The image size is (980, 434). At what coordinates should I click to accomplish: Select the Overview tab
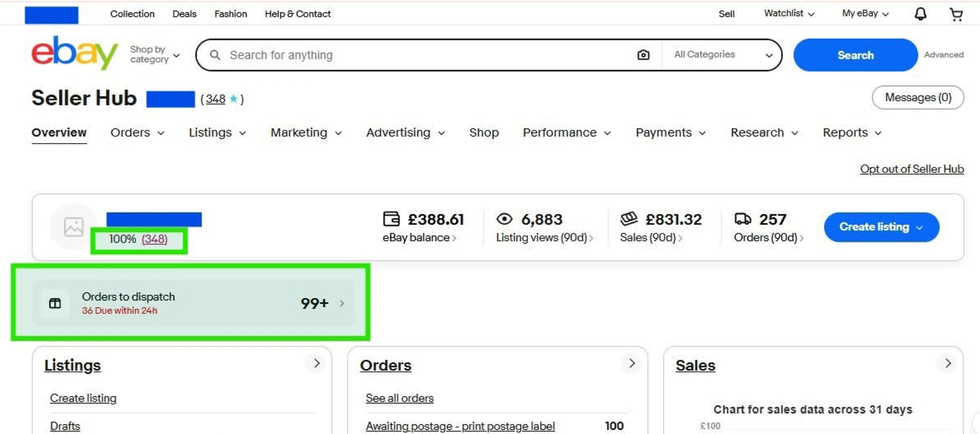click(59, 133)
